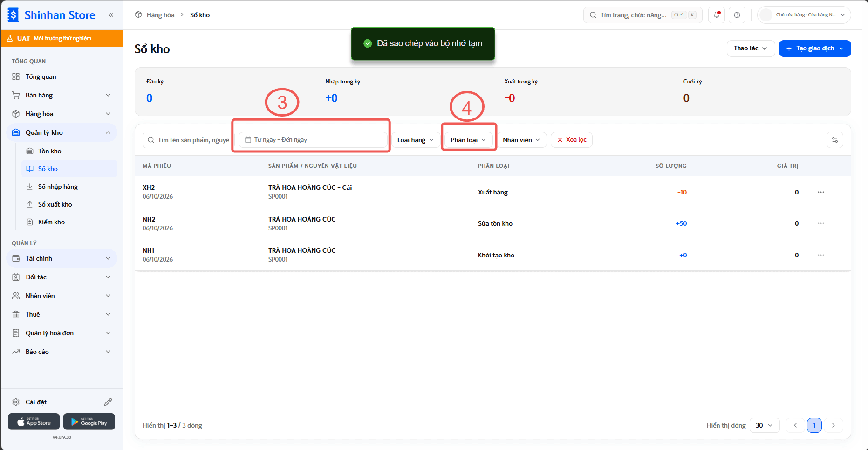Open the help question-mark icon

point(737,15)
